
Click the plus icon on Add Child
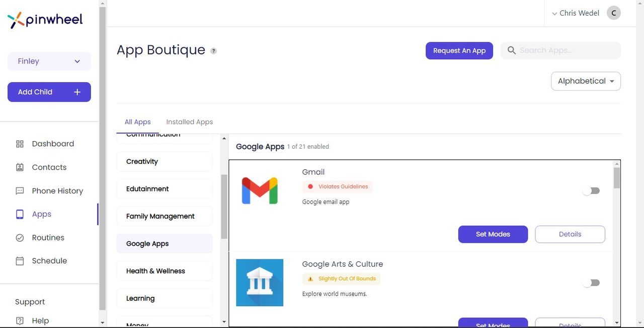click(77, 92)
